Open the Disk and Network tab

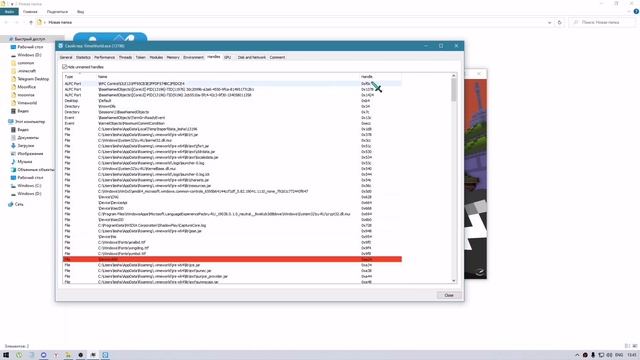point(251,58)
